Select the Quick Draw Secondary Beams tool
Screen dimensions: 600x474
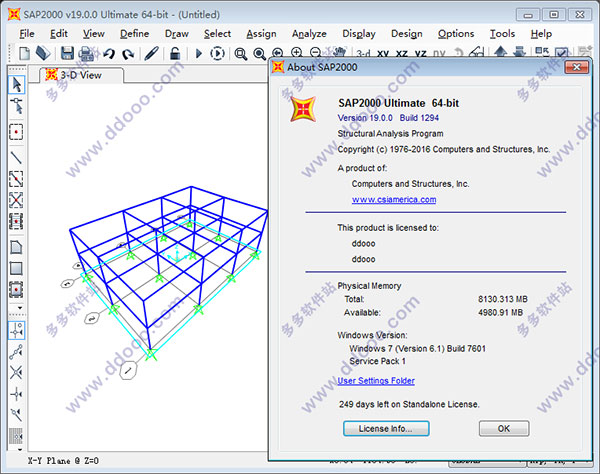click(16, 222)
